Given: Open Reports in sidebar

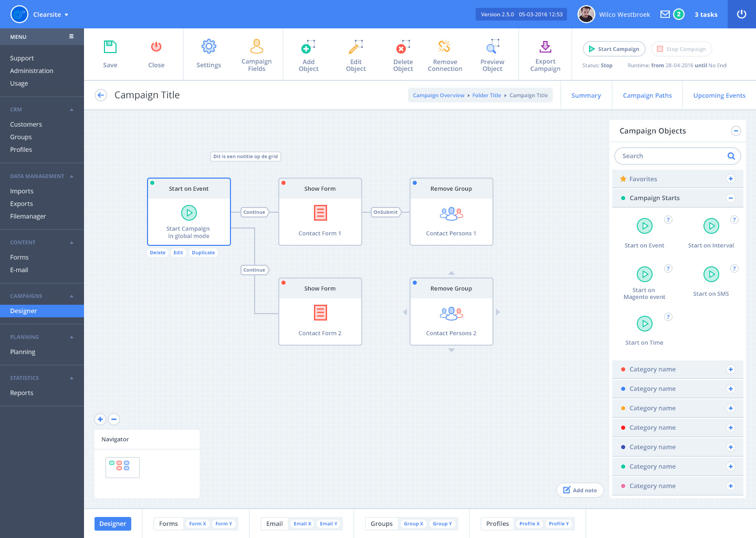Looking at the screenshot, I should [22, 393].
